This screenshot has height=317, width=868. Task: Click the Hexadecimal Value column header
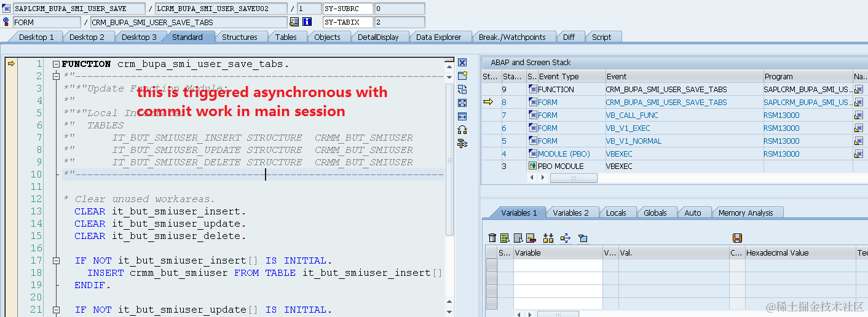[800, 252]
